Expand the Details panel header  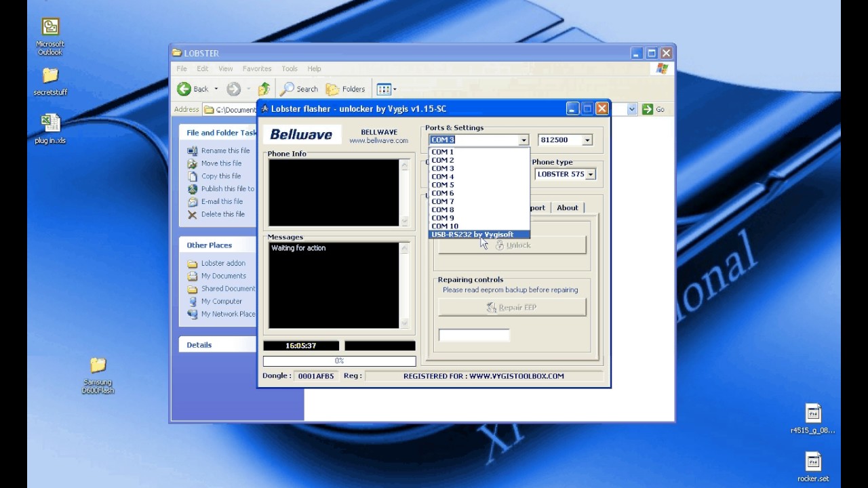[x=218, y=345]
